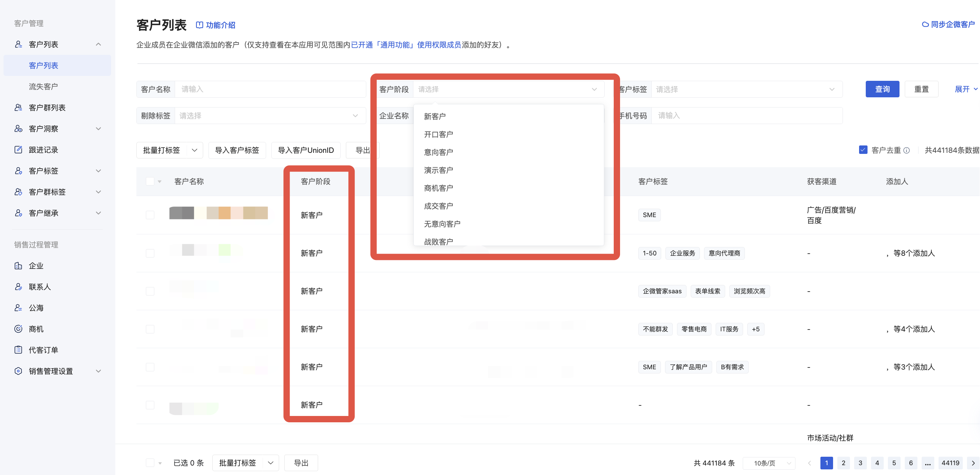The height and width of the screenshot is (475, 980).
Task: Click the 导入客户标签 button
Action: [x=237, y=150]
